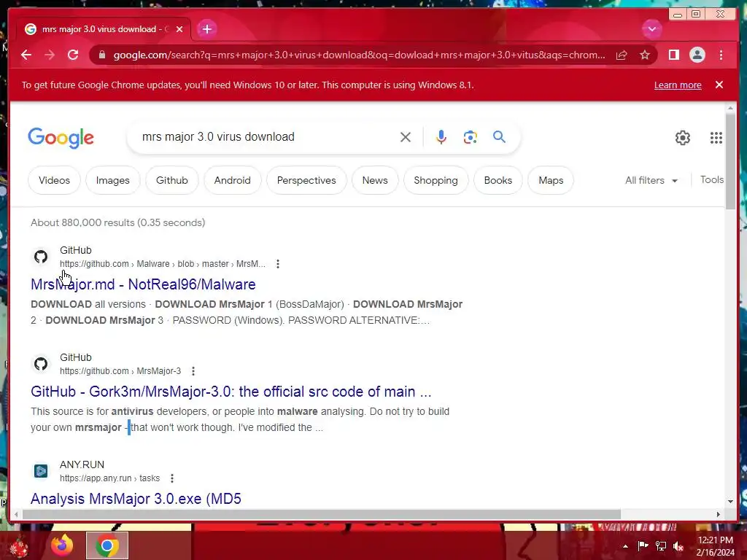Go to Google homepage via logo
Image resolution: width=747 pixels, height=560 pixels.
(61, 138)
